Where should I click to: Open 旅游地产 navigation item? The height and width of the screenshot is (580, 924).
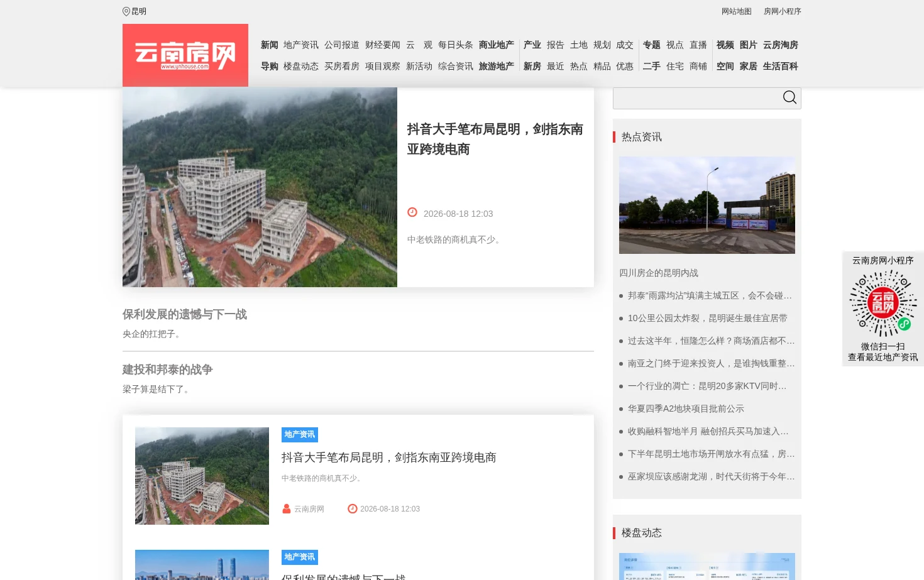[x=497, y=67]
